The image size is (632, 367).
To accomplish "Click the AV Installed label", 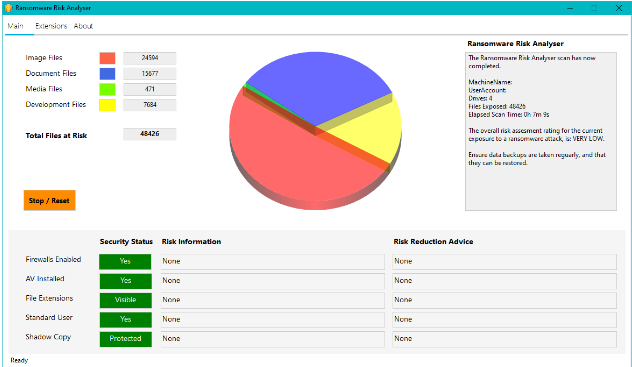I will (x=45, y=279).
